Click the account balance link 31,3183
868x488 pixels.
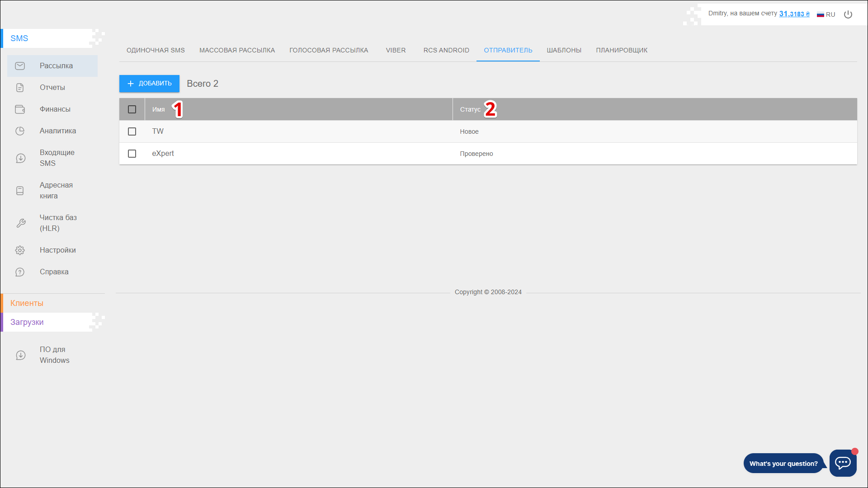(x=794, y=14)
